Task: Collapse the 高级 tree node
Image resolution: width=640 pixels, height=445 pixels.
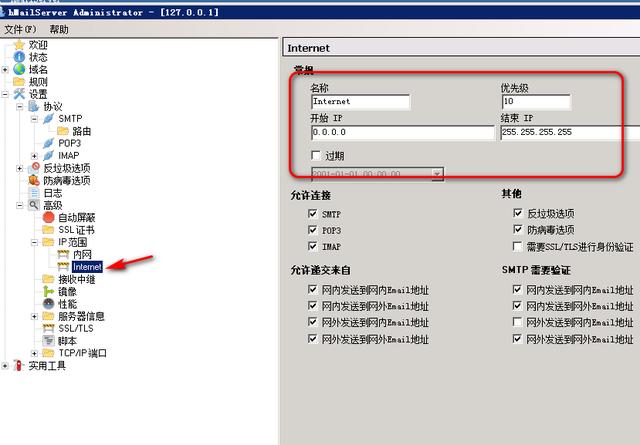Action: coord(20,205)
